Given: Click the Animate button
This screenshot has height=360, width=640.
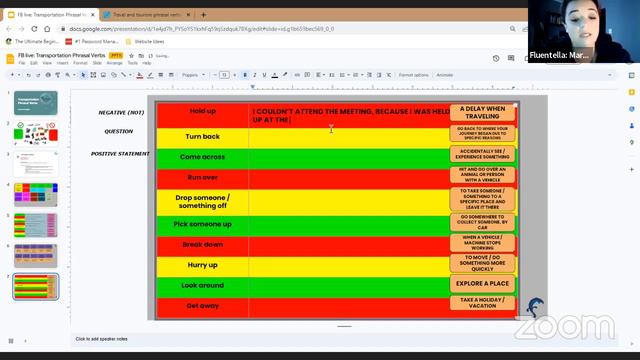Looking at the screenshot, I should click(444, 75).
